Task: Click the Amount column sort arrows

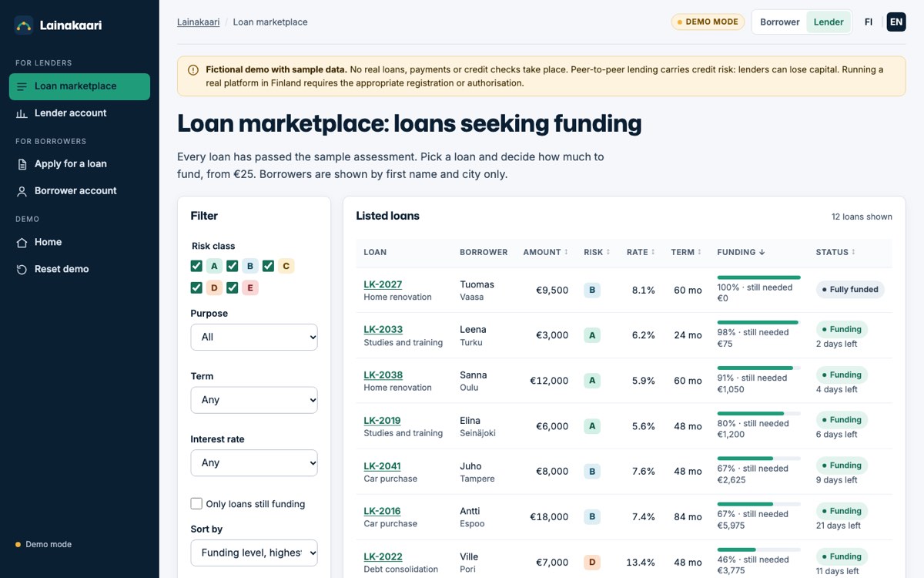Action: pos(566,252)
